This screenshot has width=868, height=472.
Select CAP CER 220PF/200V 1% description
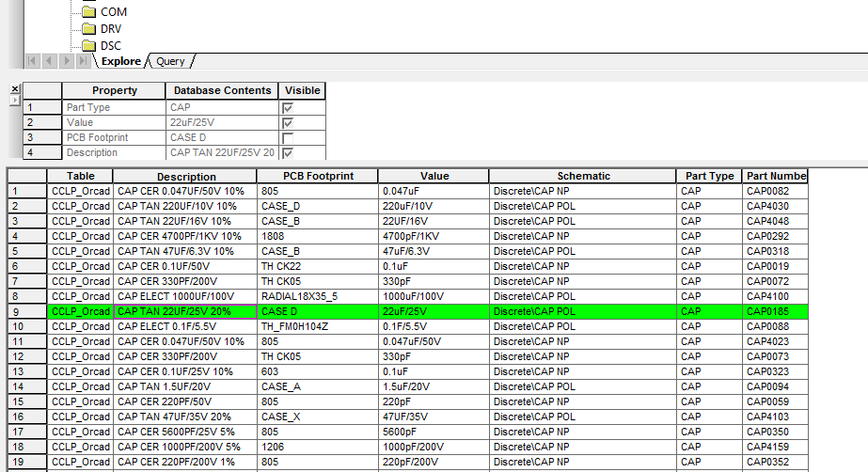(185, 462)
